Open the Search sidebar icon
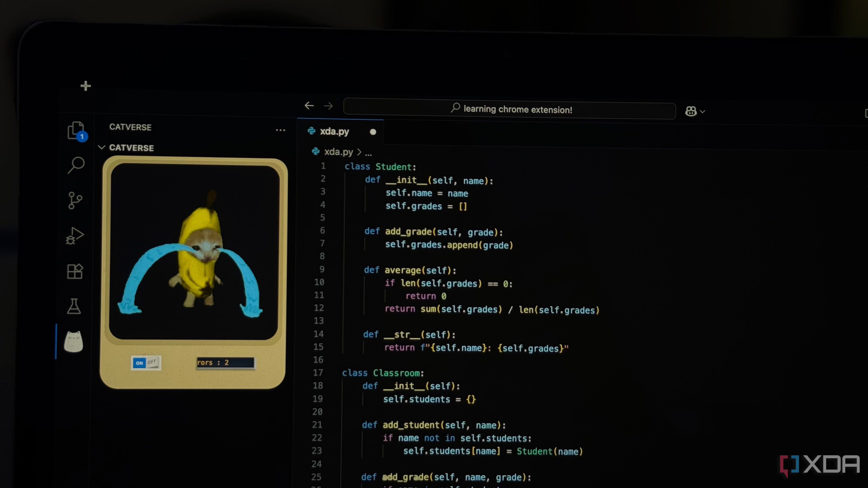The image size is (868, 488). (76, 165)
